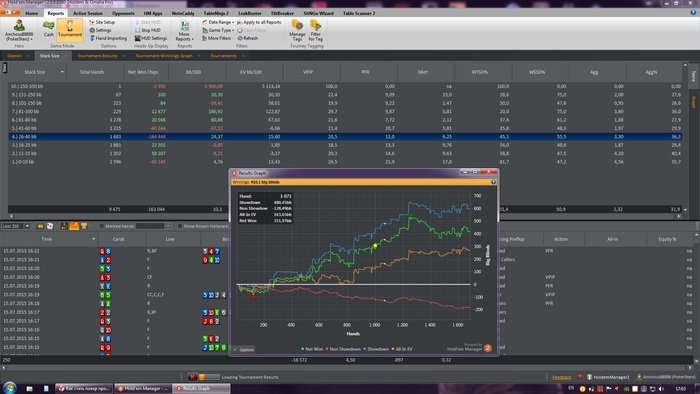Image resolution: width=700 pixels, height=394 pixels.
Task: Toggle Showdown line in graph legend
Action: (376, 349)
